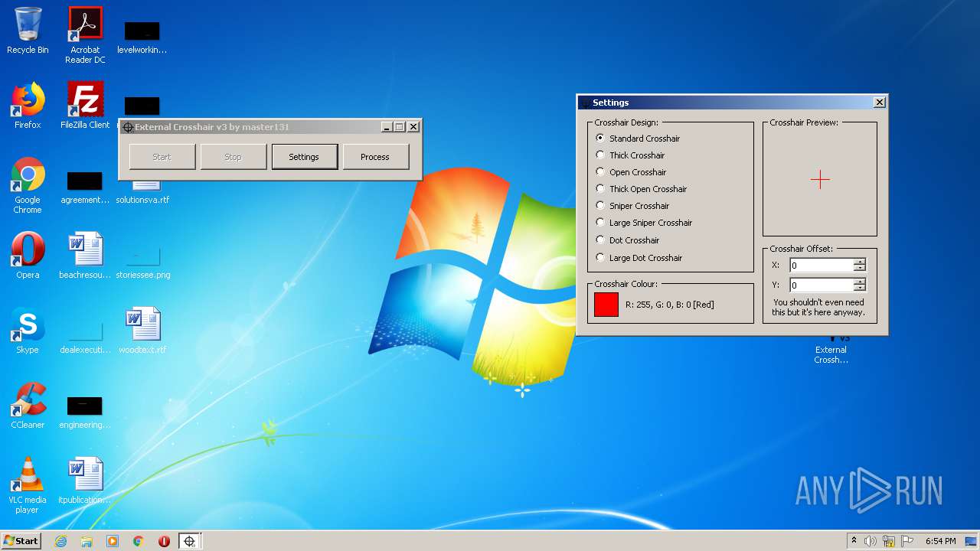Select Thick Open Crosshair design
Image resolution: width=980 pixels, height=551 pixels.
pos(641,189)
